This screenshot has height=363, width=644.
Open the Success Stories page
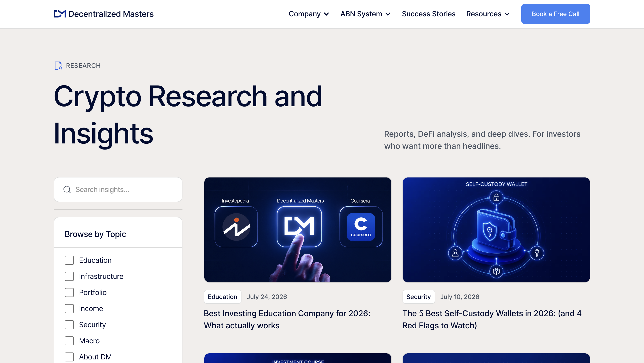click(x=428, y=14)
